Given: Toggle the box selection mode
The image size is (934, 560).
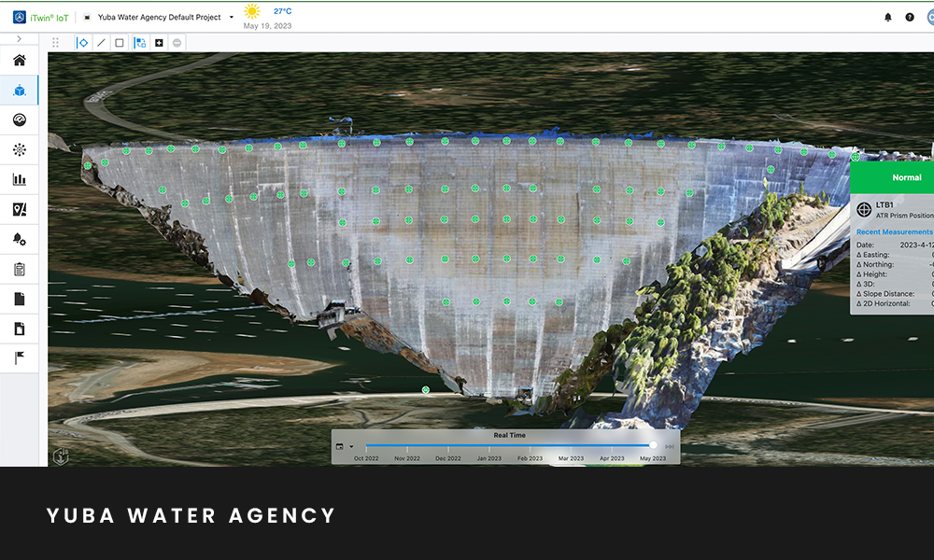Looking at the screenshot, I should click(120, 43).
